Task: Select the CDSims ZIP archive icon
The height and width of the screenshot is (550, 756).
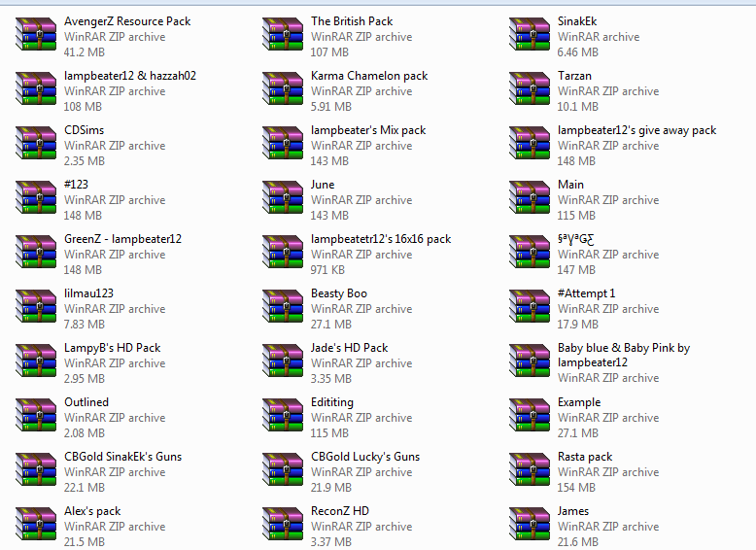Action: [x=36, y=143]
